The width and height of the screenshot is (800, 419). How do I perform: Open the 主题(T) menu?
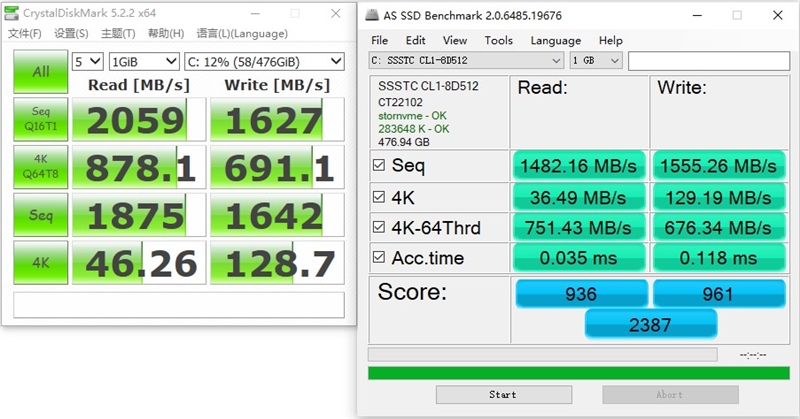click(x=118, y=34)
